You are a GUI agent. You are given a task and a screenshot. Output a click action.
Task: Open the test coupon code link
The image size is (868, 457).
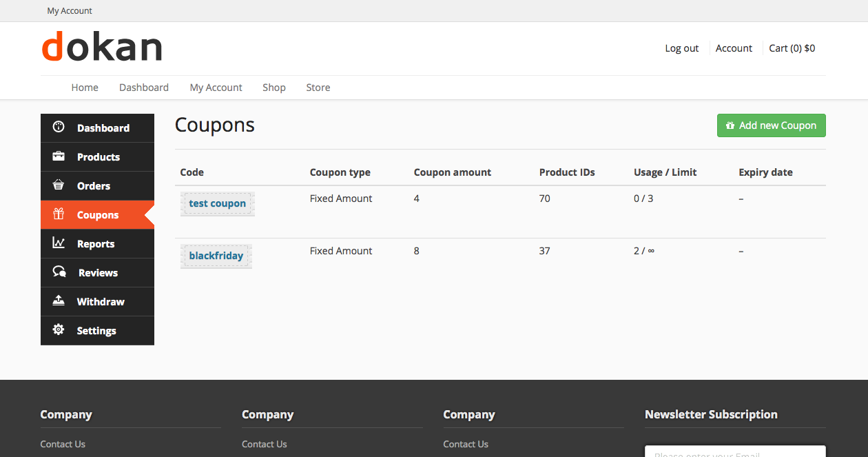pos(217,203)
